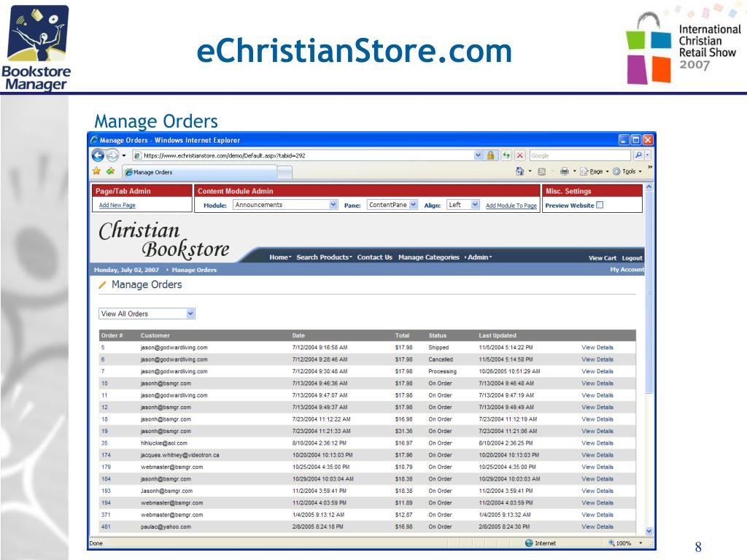Open the Admin menu in navigation
Screen dimensions: 747x560
(x=479, y=257)
